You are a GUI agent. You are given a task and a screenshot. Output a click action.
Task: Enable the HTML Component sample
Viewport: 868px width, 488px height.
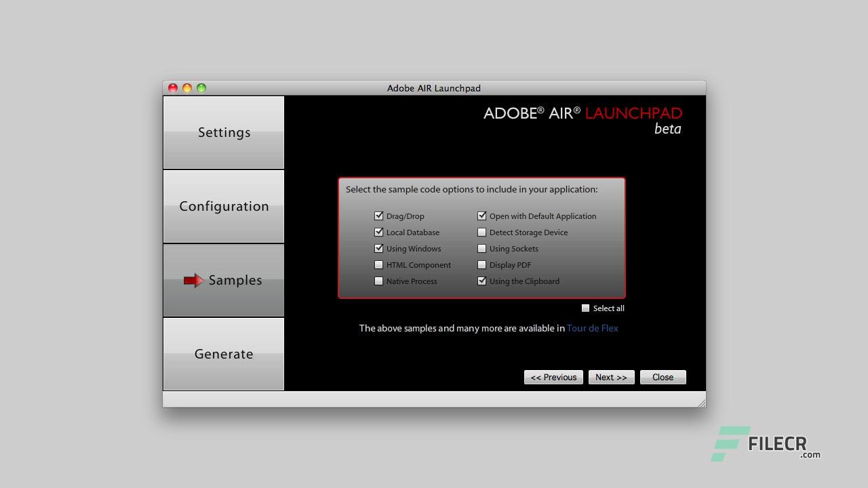(x=379, y=265)
